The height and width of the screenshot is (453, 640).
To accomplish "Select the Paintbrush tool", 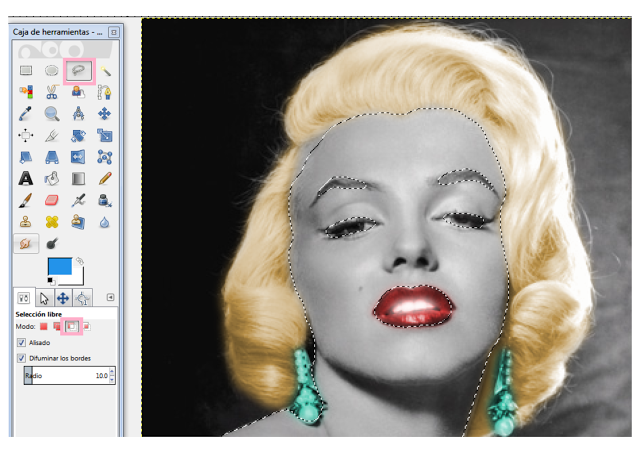I will coord(25,200).
